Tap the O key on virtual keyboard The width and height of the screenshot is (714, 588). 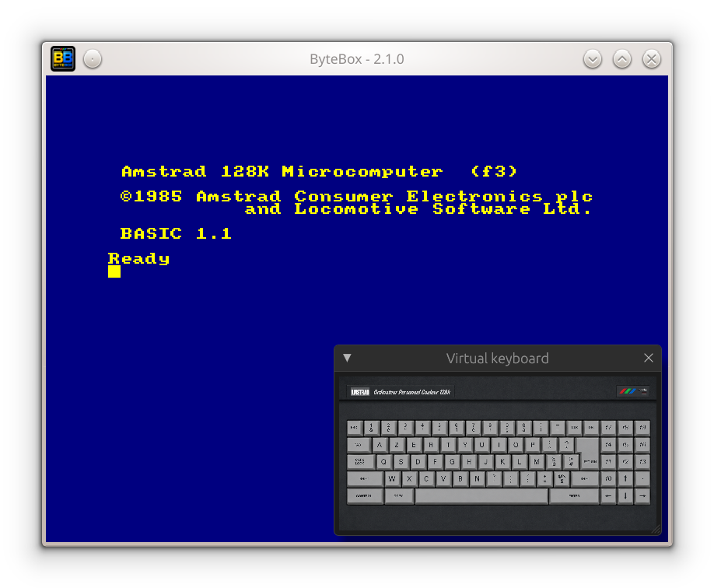516,445
